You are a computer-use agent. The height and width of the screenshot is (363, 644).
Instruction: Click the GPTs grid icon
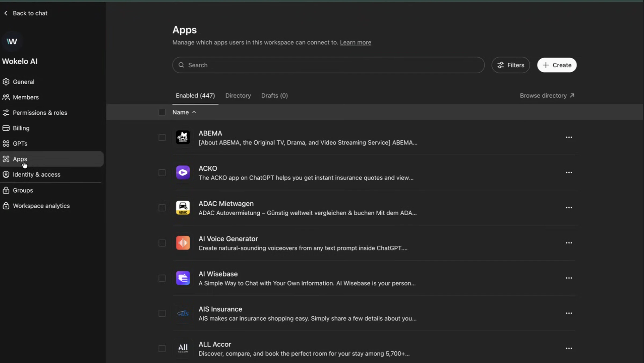click(6, 143)
